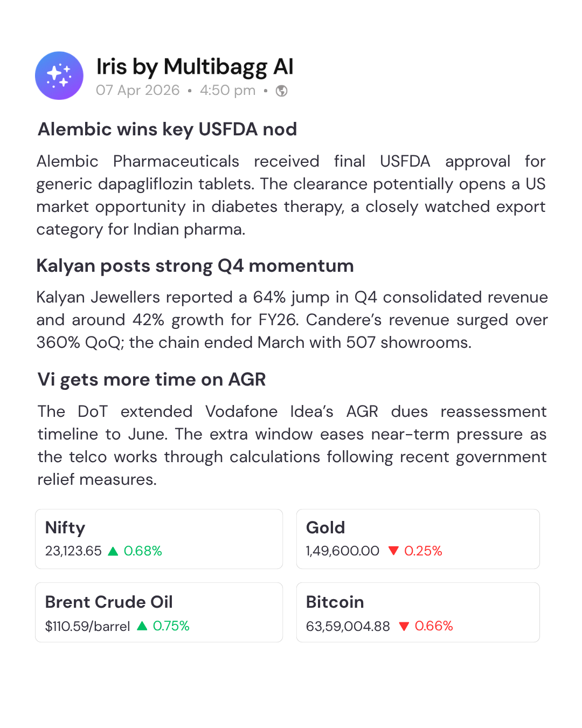Click the Iris sparkle avatar icon
Image resolution: width=582 pixels, height=728 pixels.
(59, 75)
